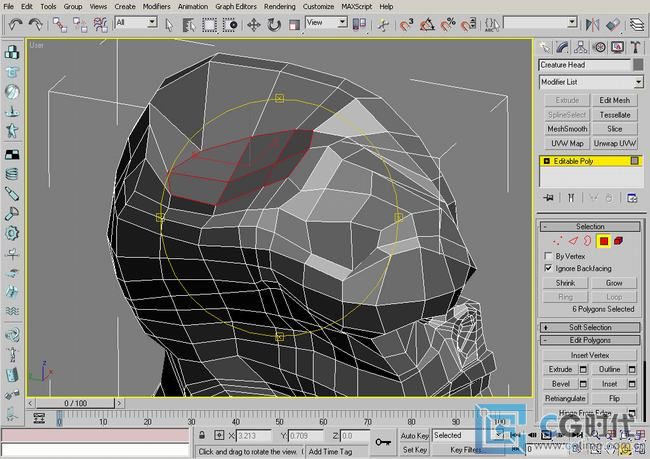Click the Select and Manipulate icon
The height and width of the screenshot is (459, 650).
(x=383, y=25)
